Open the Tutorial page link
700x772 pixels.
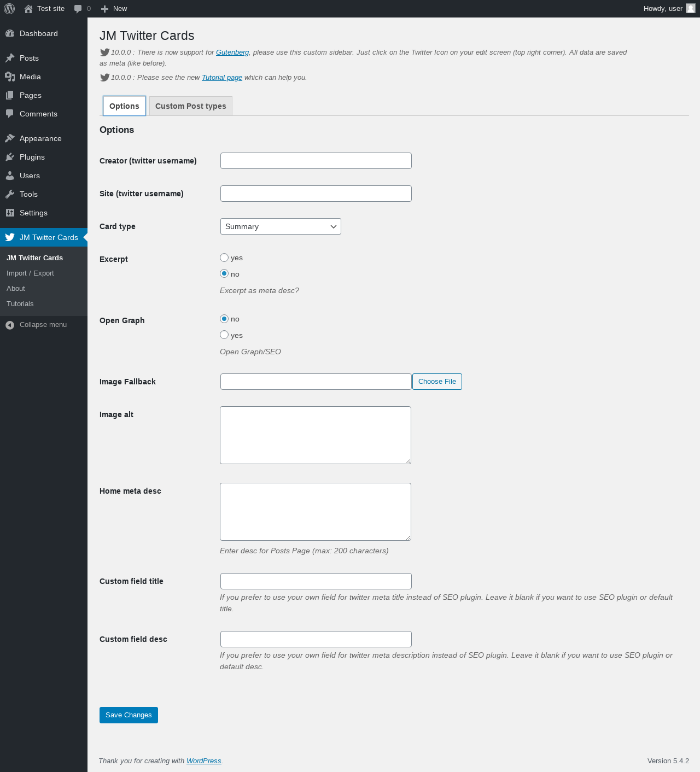[x=222, y=78]
